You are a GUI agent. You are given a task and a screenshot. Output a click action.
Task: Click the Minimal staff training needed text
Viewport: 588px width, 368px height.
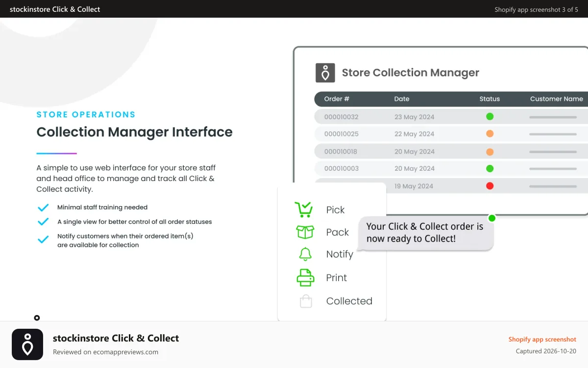point(102,207)
